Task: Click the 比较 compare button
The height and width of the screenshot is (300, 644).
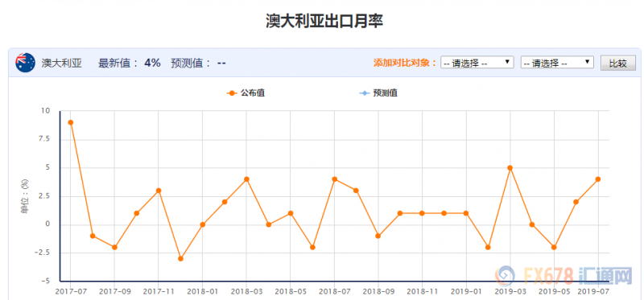Action: tap(618, 64)
